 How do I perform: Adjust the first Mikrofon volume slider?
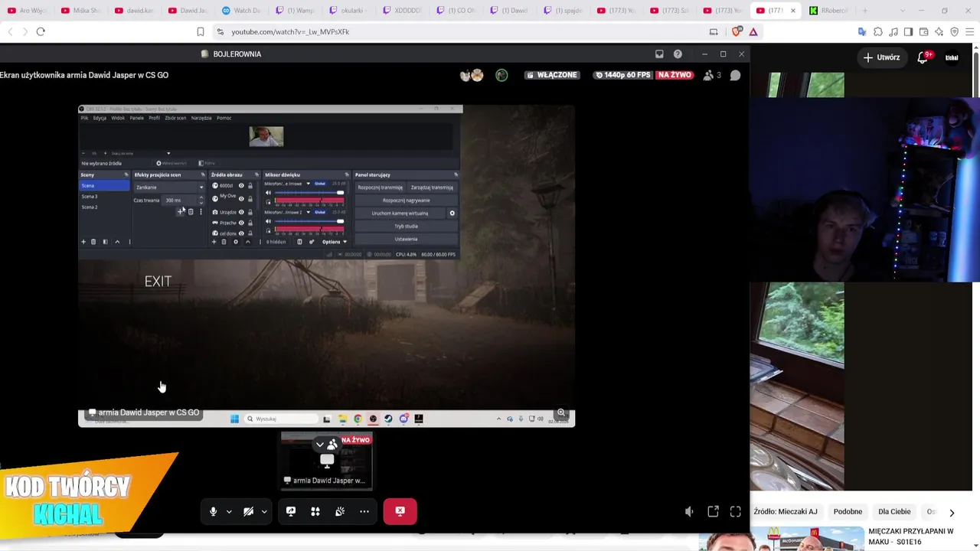tap(309, 193)
